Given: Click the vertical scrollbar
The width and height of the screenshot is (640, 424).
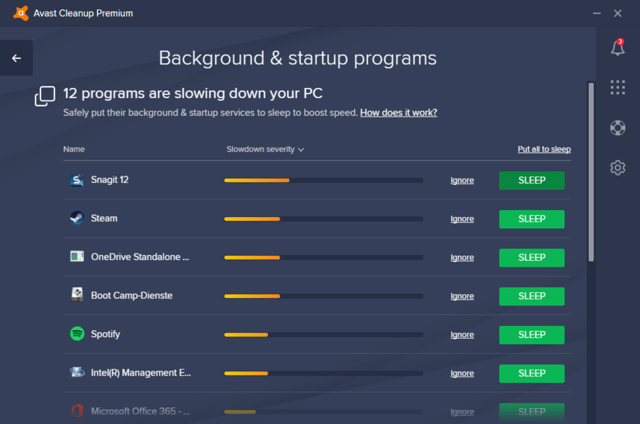Looking at the screenshot, I should pyautogui.click(x=590, y=170).
